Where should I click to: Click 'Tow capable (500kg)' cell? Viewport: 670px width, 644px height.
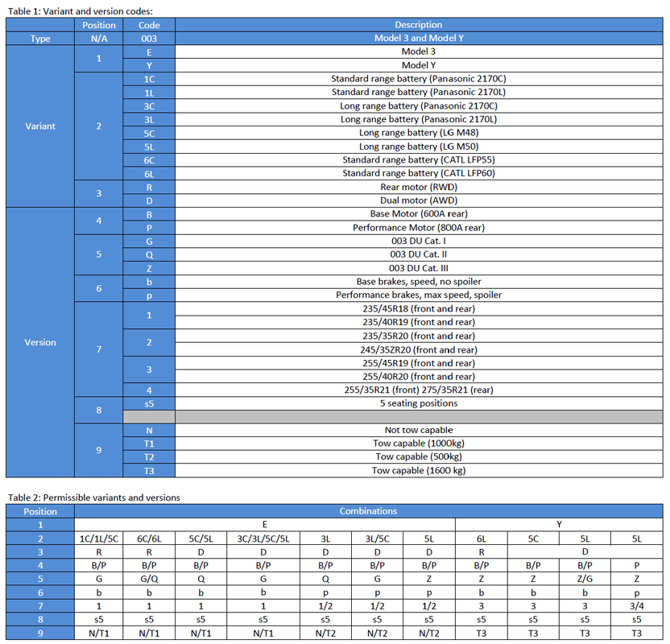419,456
